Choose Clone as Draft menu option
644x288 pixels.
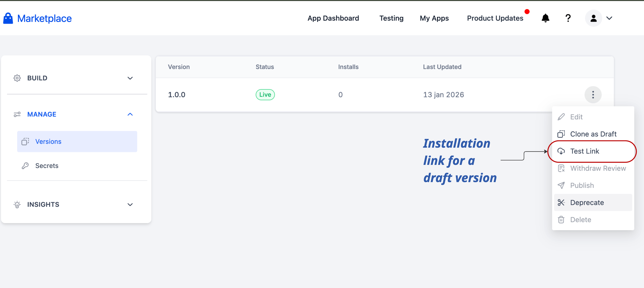click(593, 134)
